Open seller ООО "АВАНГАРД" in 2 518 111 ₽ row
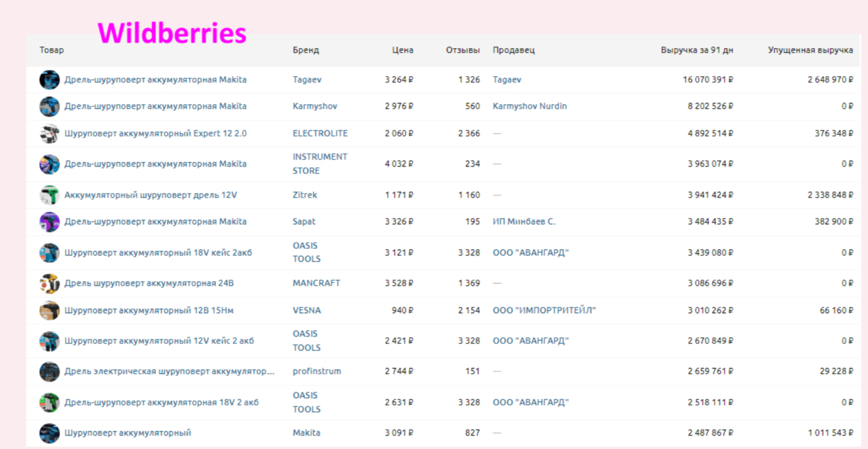The width and height of the screenshot is (868, 449). pos(531,403)
